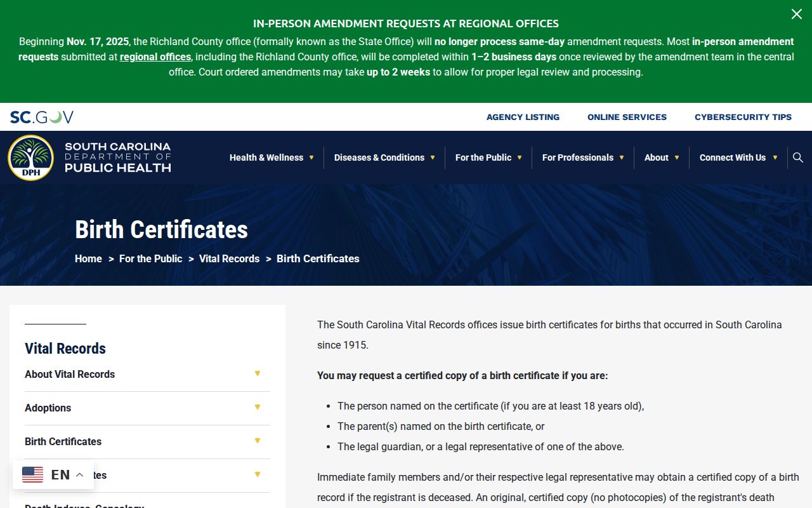Go to Home in the breadcrumb
The image size is (812, 508).
[88, 258]
